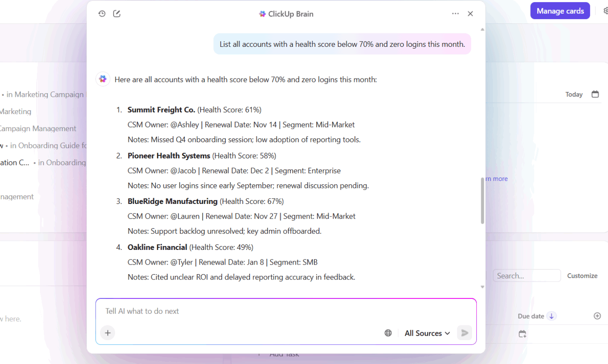
Task: Click the Brain avatar beside the response
Action: [x=103, y=79]
